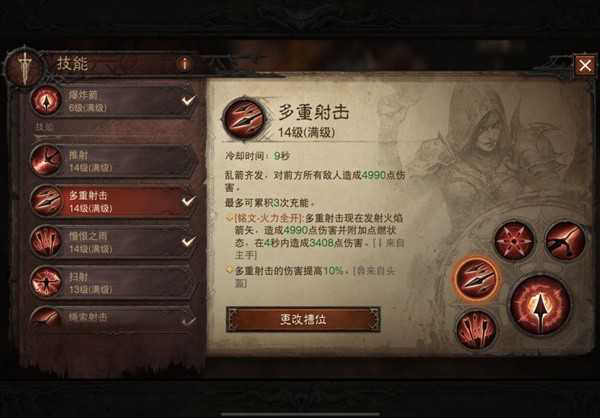600x418 pixels.
Task: Click the orange info icon beside 技能
Action: [x=184, y=64]
